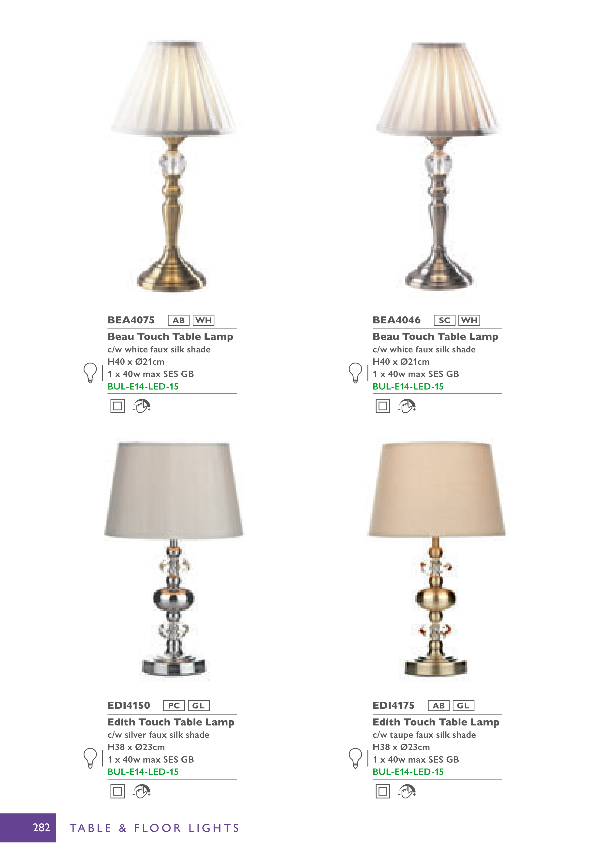
Task: Click the light bulb icon beside BEA4075
Action: click(90, 373)
